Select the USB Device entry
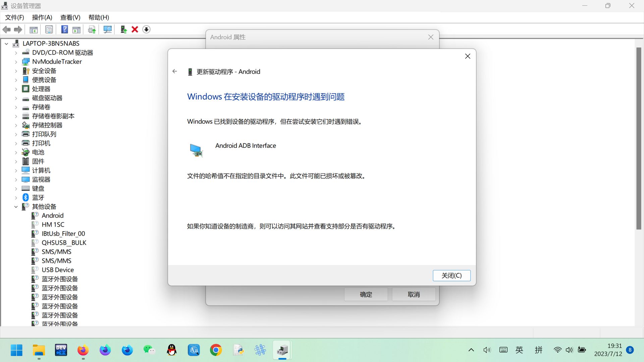The height and width of the screenshot is (362, 644). point(58,270)
